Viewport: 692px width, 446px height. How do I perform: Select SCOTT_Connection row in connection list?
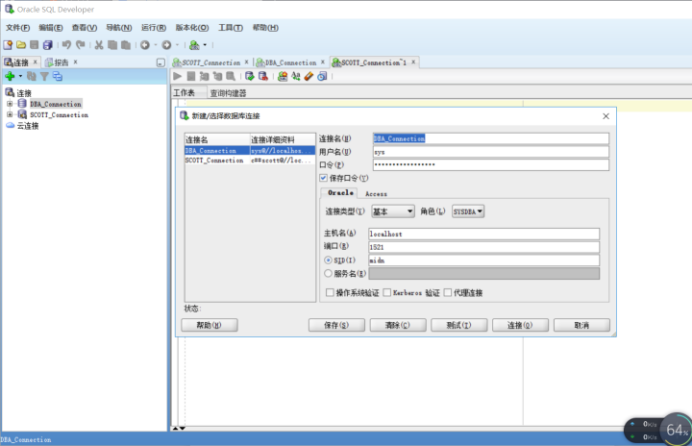(x=250, y=161)
